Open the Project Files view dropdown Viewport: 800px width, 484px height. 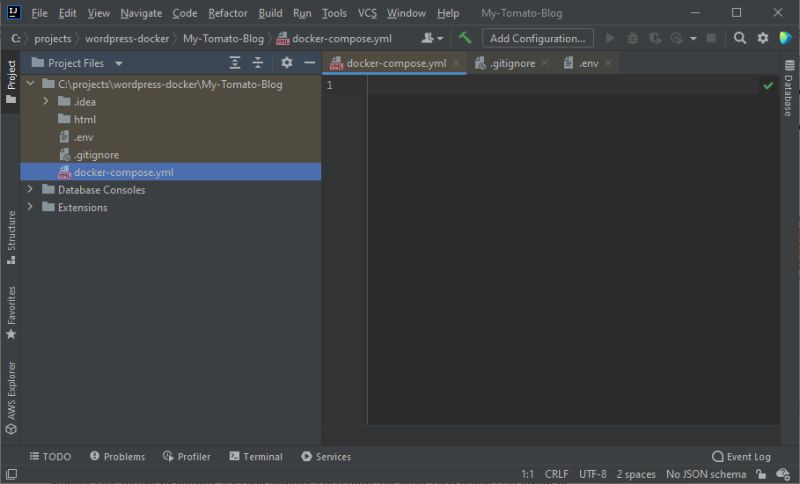(x=119, y=63)
